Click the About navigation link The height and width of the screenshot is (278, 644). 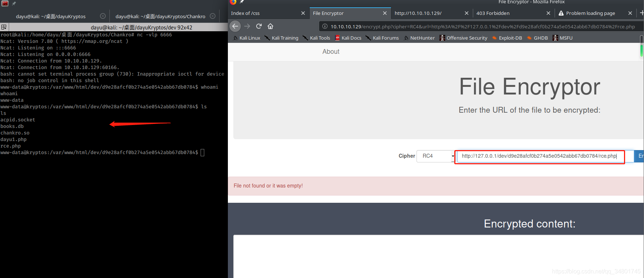click(x=331, y=52)
